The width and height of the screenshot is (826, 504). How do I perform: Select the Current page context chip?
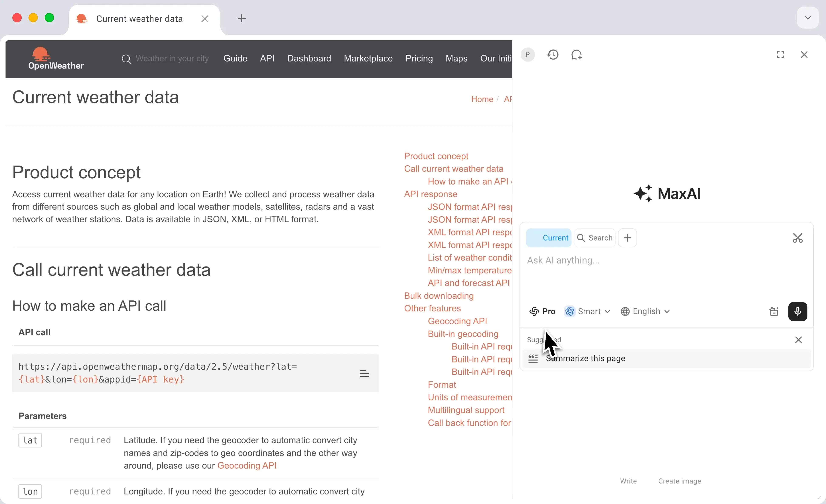point(548,238)
